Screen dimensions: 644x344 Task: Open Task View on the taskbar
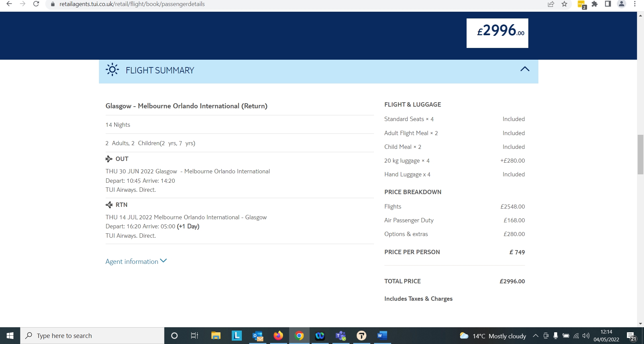pos(195,336)
